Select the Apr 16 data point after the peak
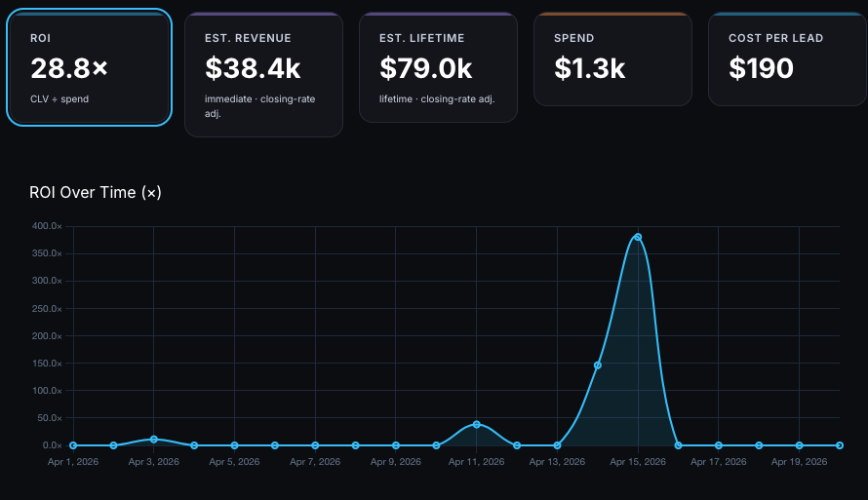868x500 pixels. pyautogui.click(x=678, y=445)
